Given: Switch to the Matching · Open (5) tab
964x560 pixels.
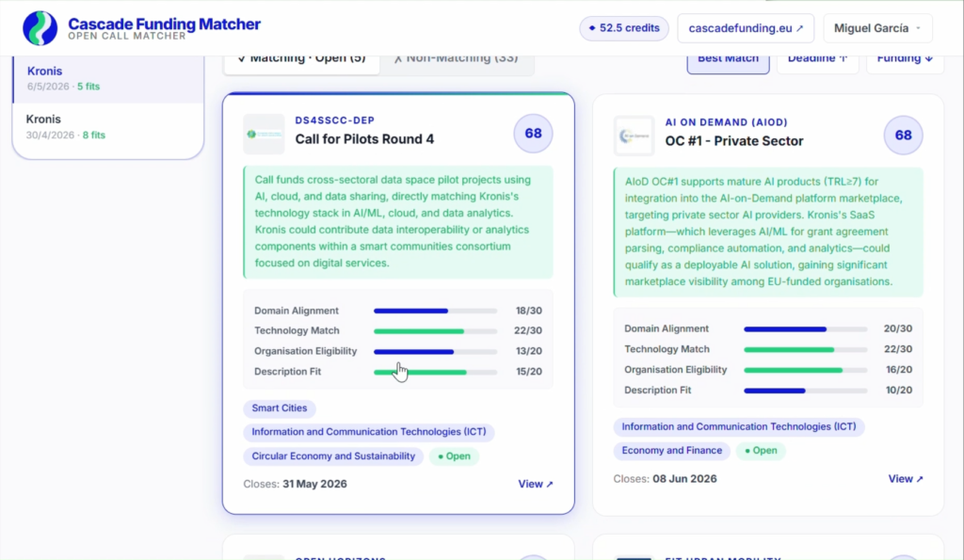Looking at the screenshot, I should click(301, 59).
